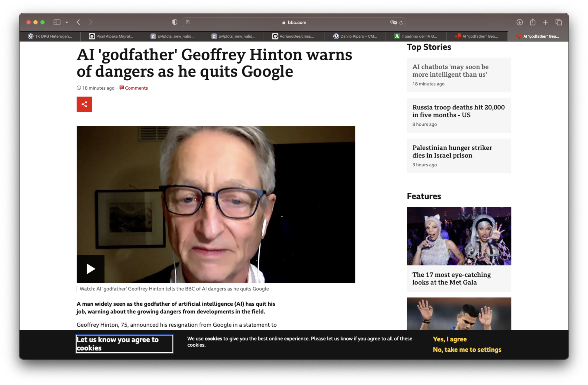The height and width of the screenshot is (385, 588).
Task: Reload the page
Action: pyautogui.click(x=401, y=22)
